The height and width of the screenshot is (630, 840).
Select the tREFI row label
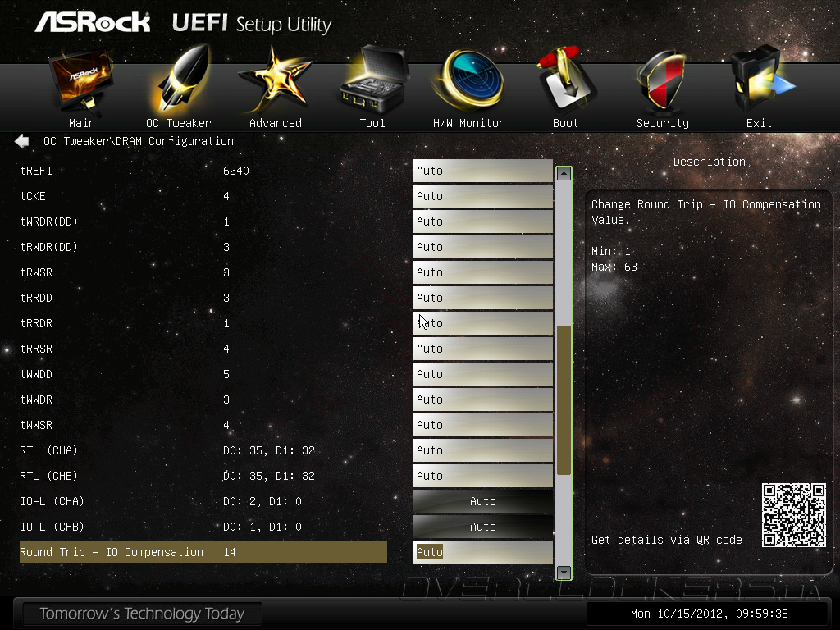click(36, 171)
